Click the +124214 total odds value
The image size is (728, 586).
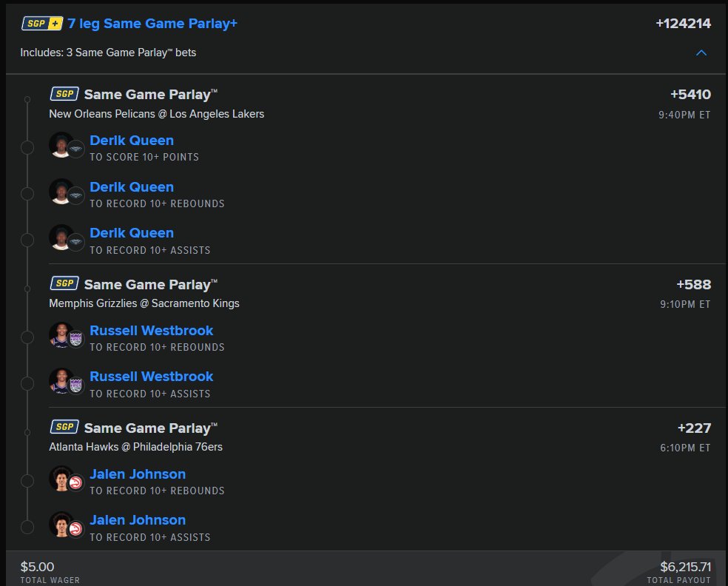pyautogui.click(x=683, y=24)
